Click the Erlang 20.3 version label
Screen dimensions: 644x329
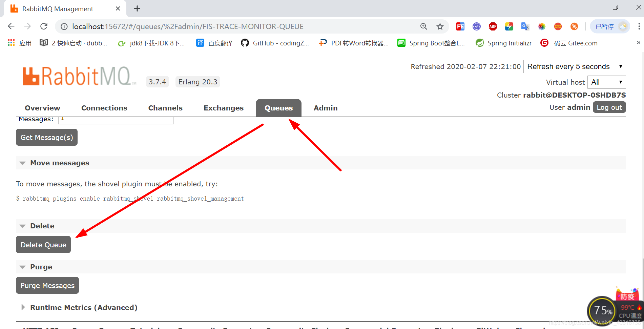(x=198, y=82)
